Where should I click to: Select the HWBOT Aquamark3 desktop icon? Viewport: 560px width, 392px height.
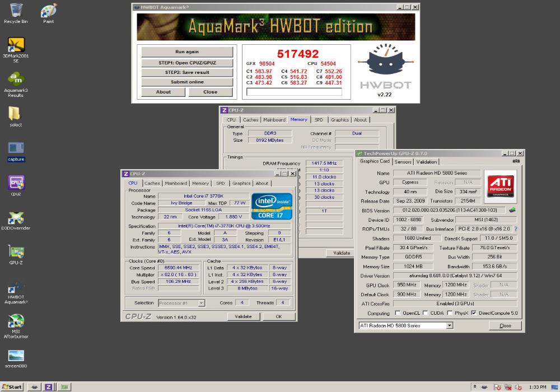point(16,292)
